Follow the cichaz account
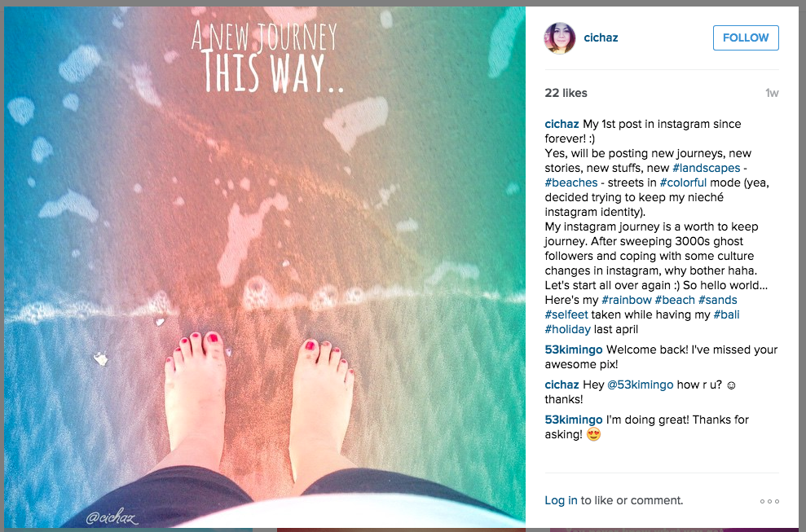 [x=746, y=38]
